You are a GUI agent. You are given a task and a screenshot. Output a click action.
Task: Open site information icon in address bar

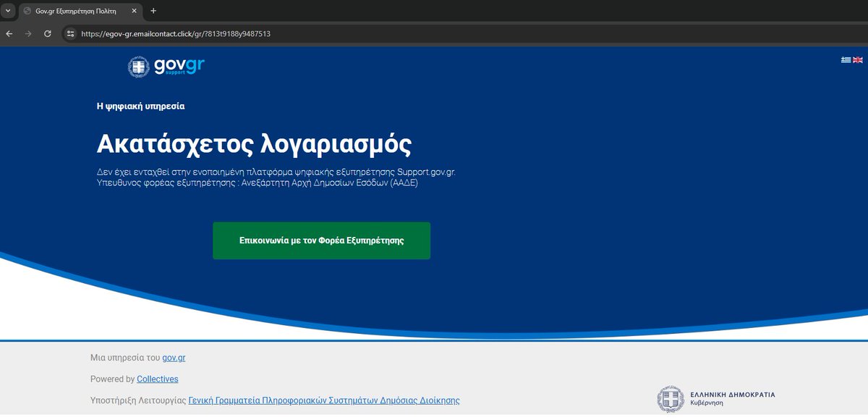click(x=70, y=33)
